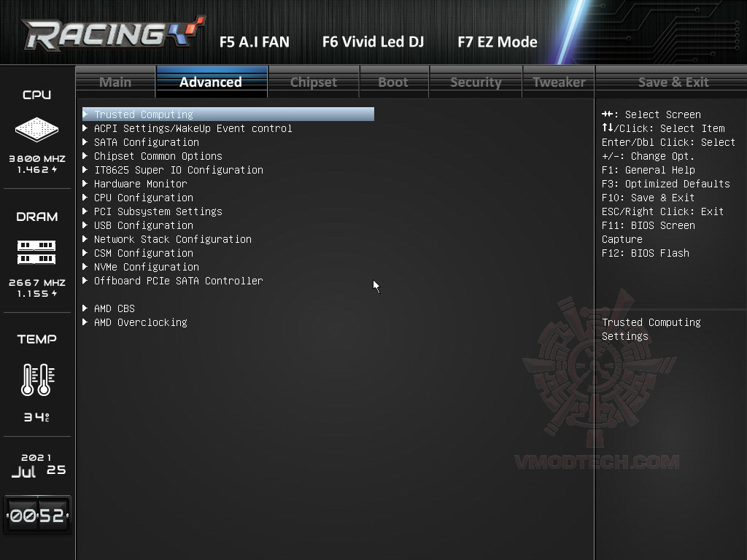Click the thermometer temperature icon
The image size is (747, 560).
[x=38, y=379]
